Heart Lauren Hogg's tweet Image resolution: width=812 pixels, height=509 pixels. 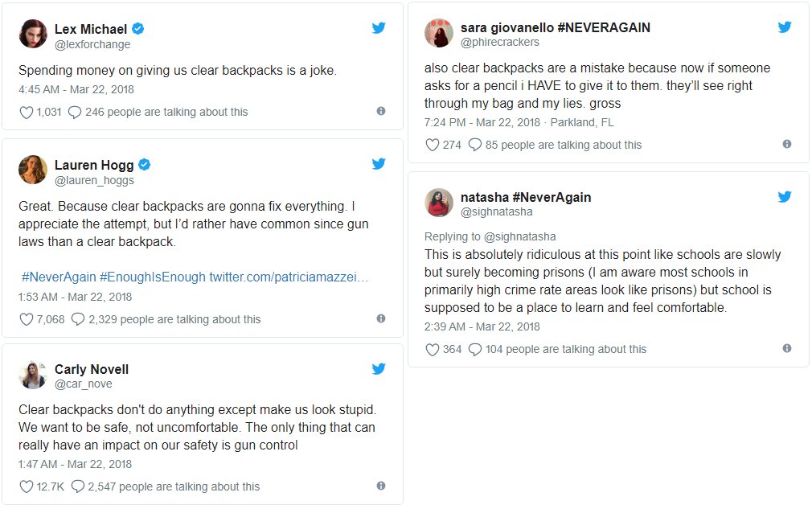pyautogui.click(x=27, y=319)
